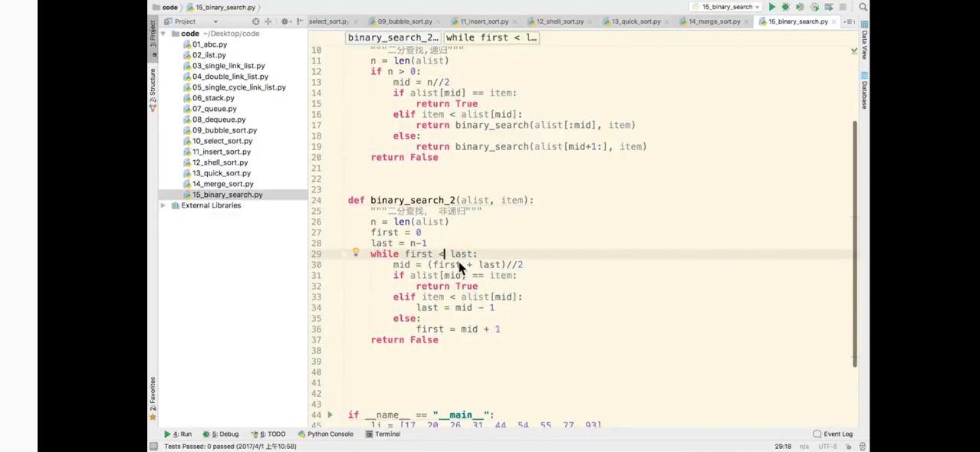980x452 pixels.
Task: Open the 5: Debug tool window
Action: click(x=220, y=434)
